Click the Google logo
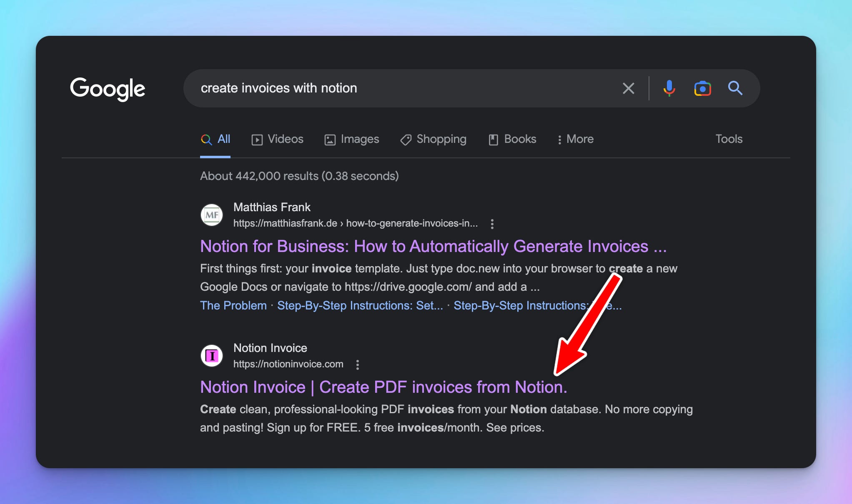 (108, 88)
